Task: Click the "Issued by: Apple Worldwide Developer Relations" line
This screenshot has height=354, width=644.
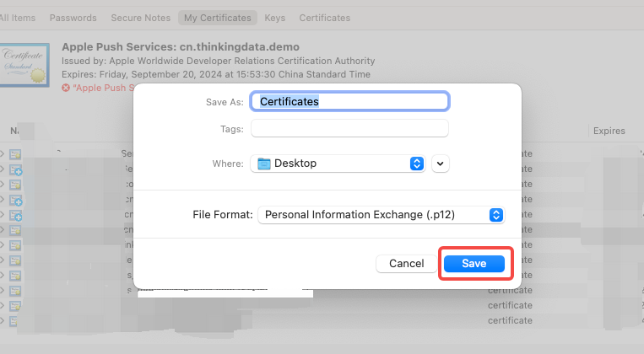Action: [218, 61]
